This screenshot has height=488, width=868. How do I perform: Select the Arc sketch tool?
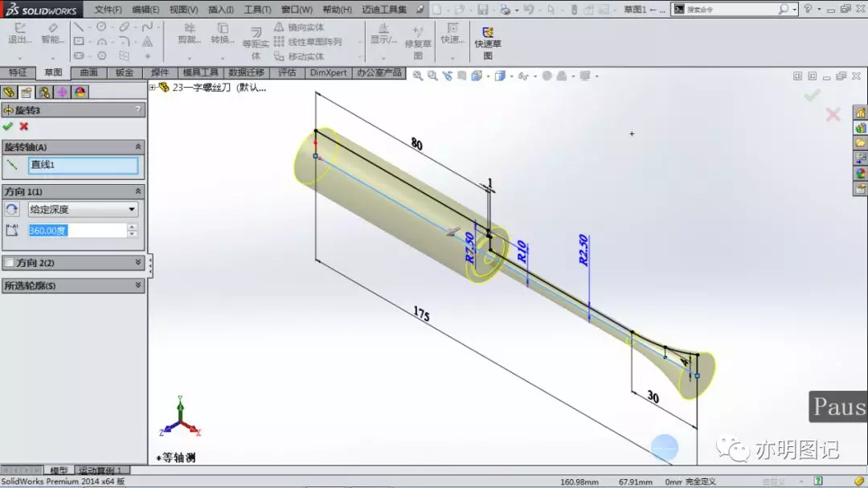(101, 41)
